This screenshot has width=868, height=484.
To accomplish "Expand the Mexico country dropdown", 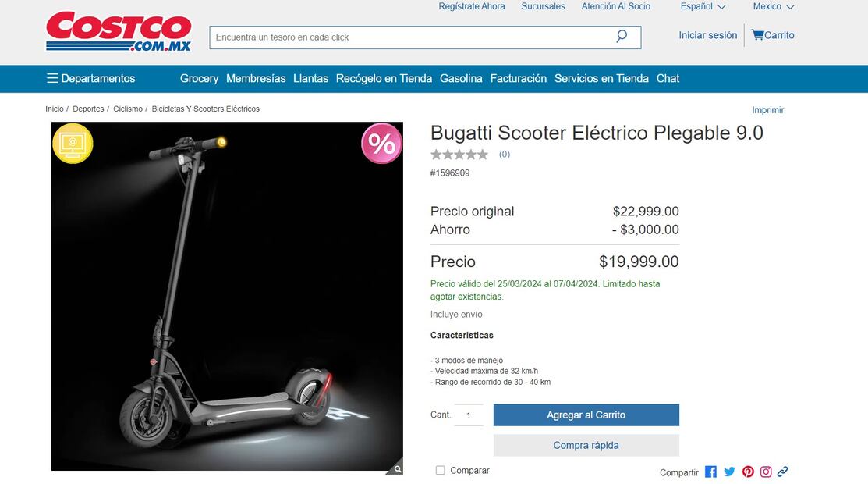I will 774,7.
